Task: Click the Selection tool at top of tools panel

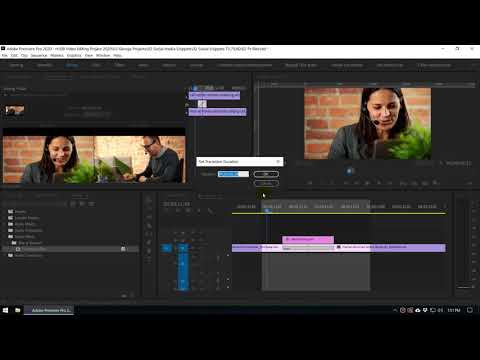Action: [149, 200]
